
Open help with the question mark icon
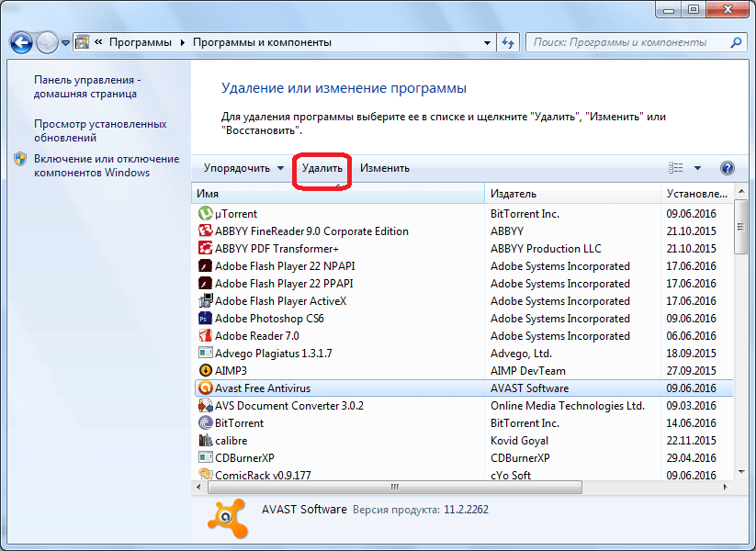click(728, 168)
